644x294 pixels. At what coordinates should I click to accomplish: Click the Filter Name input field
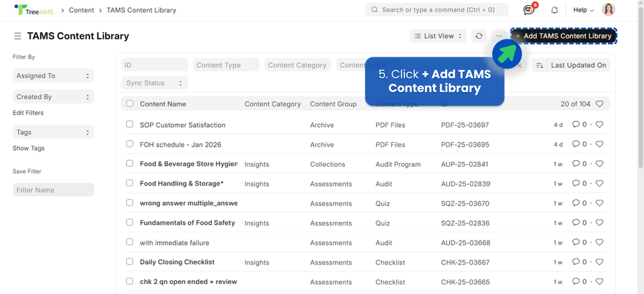53,190
